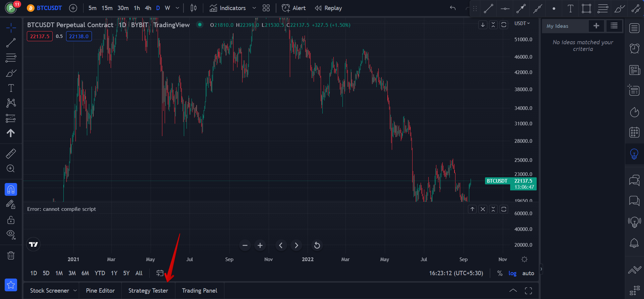644x299 pixels.
Task: Select the Magnet mode tool
Action: point(11,189)
